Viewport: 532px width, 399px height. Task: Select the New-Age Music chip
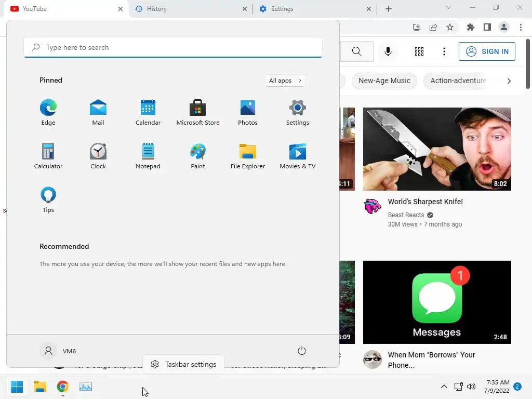384,81
